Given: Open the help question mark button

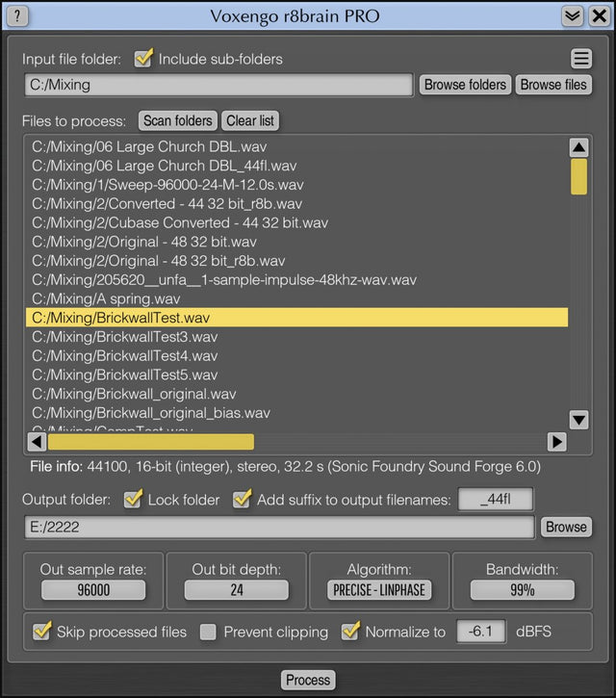Looking at the screenshot, I should 18,15.
